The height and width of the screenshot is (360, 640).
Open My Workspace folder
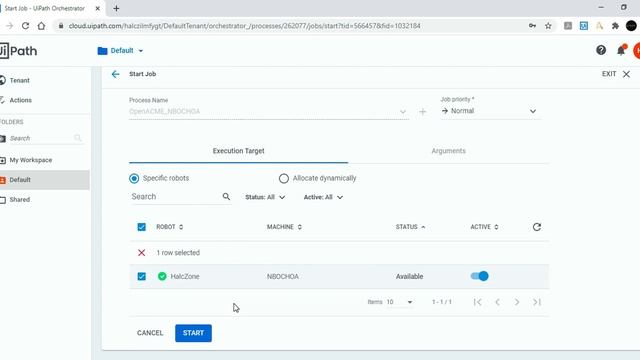click(x=31, y=160)
